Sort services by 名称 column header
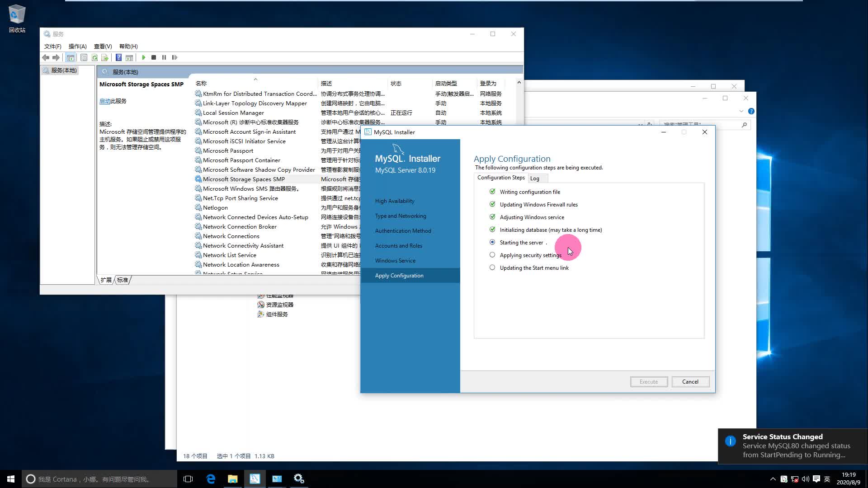This screenshot has width=868, height=488. pos(201,84)
